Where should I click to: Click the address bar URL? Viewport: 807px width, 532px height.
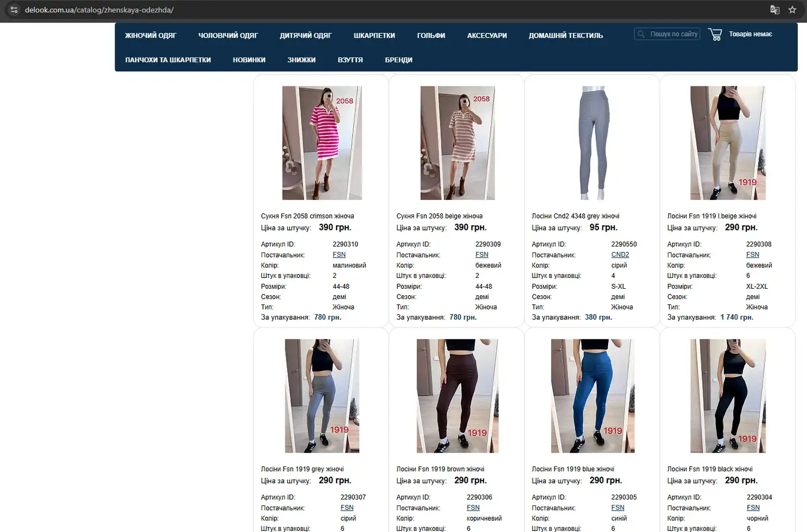click(99, 10)
